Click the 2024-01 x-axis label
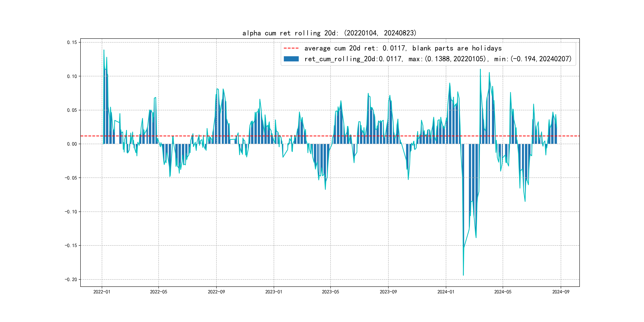 click(x=446, y=292)
